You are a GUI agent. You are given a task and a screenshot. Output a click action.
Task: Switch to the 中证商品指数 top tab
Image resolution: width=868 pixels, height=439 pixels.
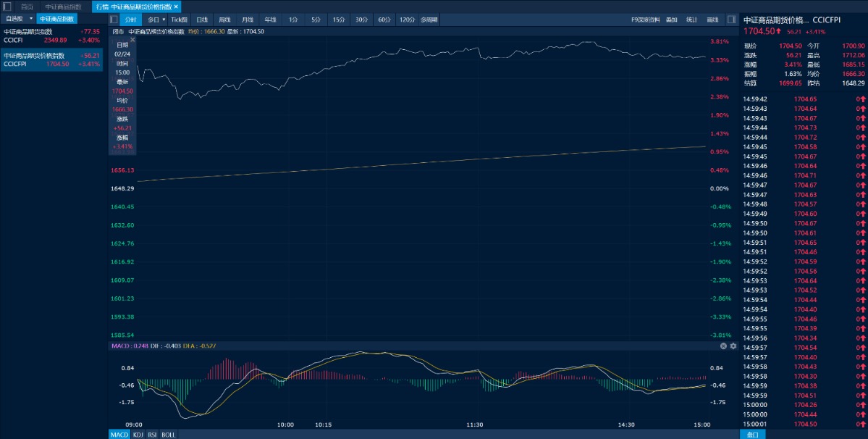click(63, 7)
